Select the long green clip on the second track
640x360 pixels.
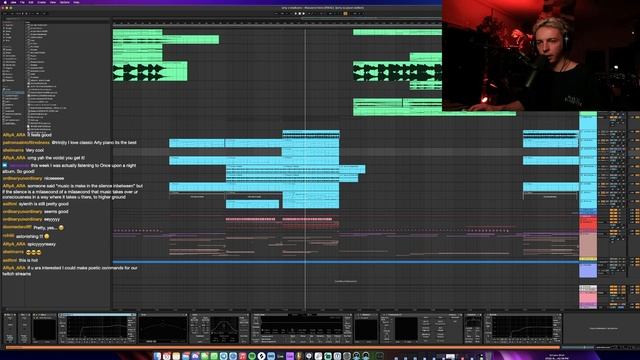[166, 40]
